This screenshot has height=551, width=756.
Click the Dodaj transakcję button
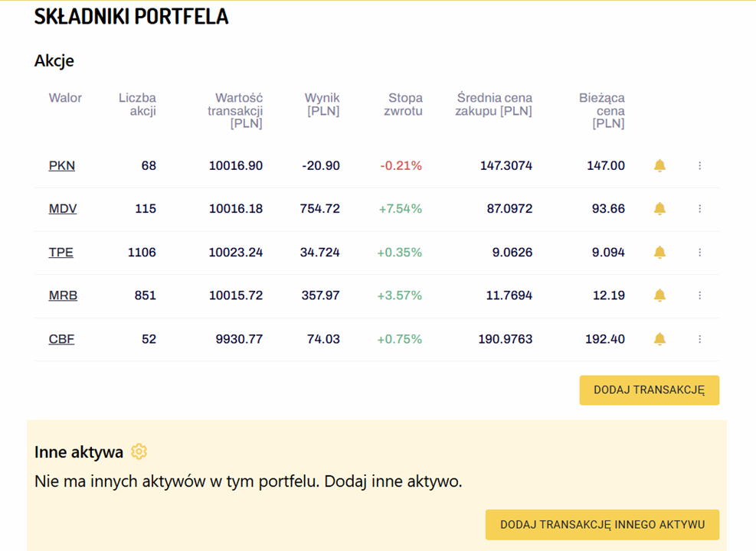[x=649, y=390]
